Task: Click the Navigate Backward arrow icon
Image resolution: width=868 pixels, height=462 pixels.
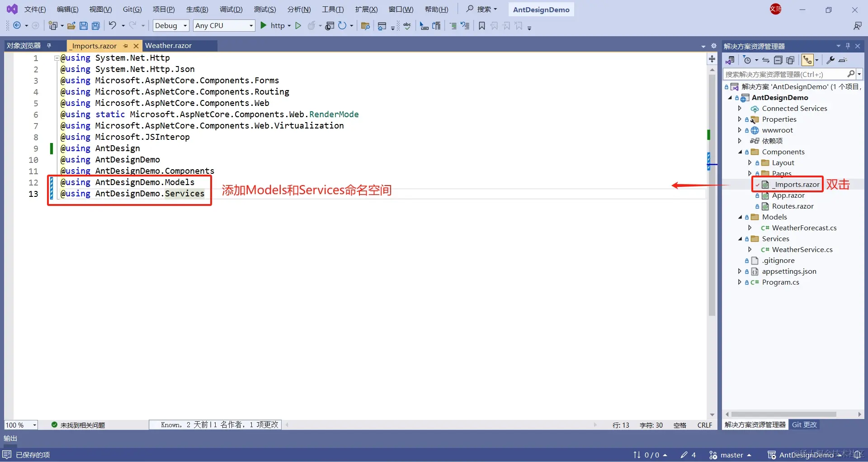Action: [x=17, y=26]
